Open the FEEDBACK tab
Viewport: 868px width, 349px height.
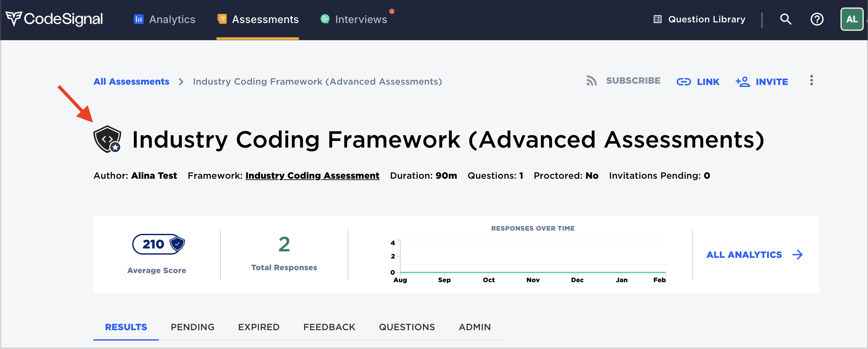(329, 327)
